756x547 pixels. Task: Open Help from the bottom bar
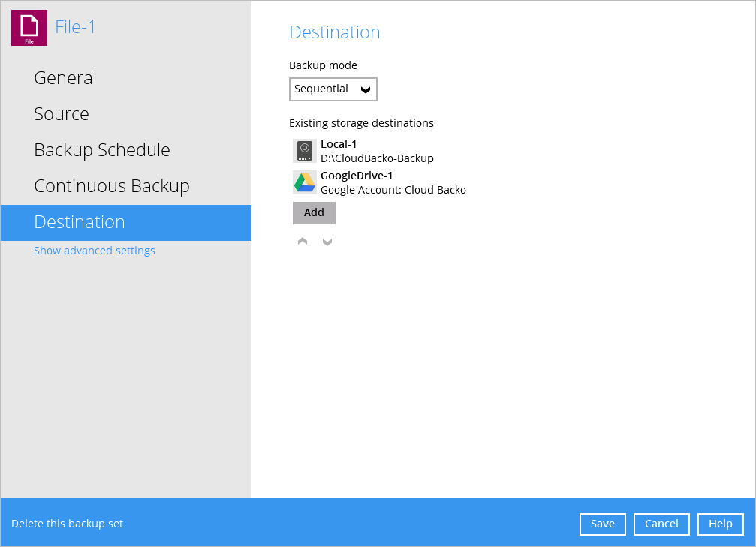point(720,524)
